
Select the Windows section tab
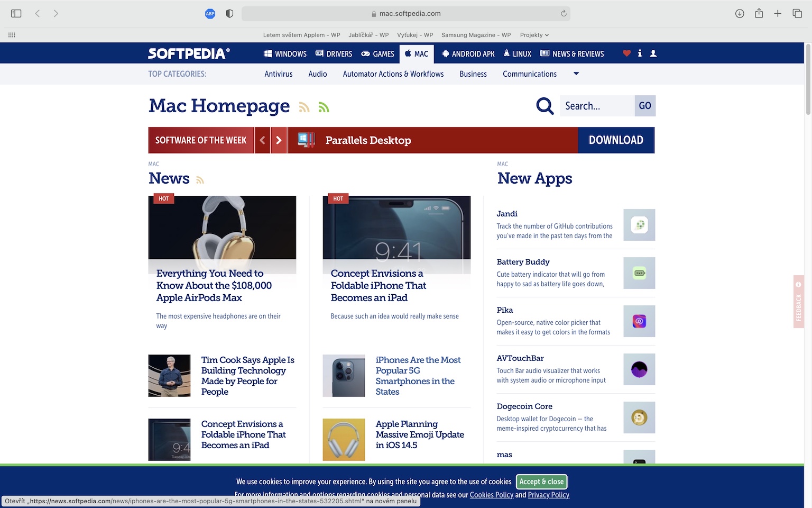coord(285,53)
